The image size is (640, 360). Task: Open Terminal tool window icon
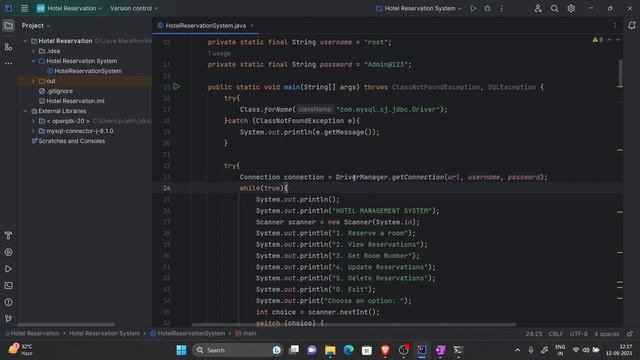tap(8, 285)
